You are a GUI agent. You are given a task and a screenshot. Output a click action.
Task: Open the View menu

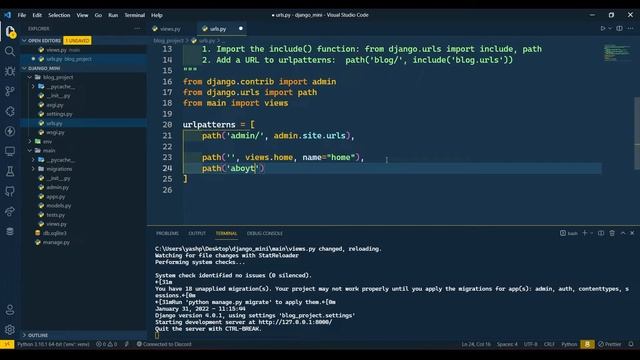pos(82,15)
